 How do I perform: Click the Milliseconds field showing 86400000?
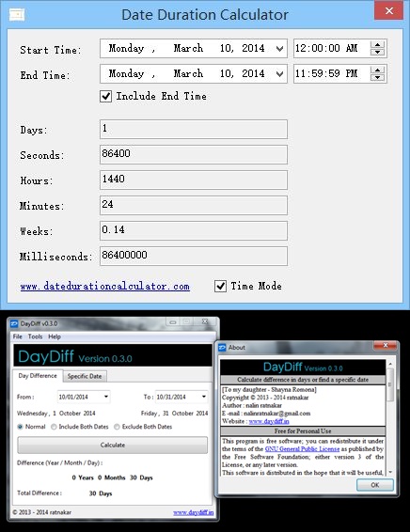point(194,257)
